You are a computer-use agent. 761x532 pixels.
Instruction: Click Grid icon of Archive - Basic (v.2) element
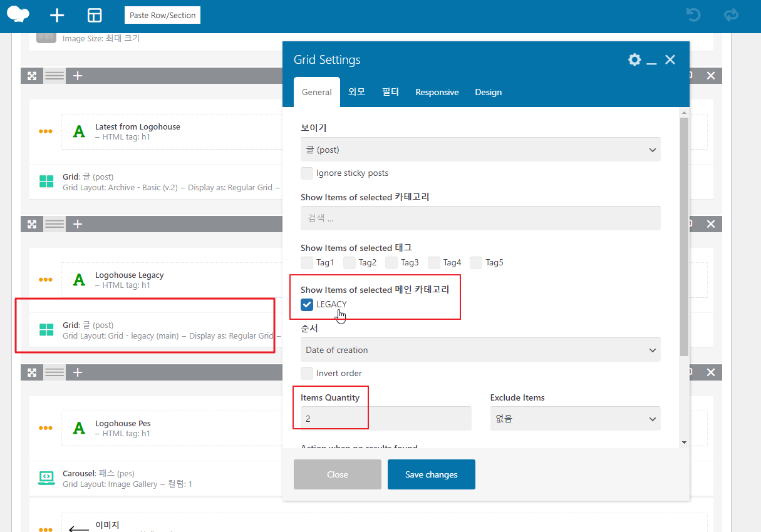[46, 182]
